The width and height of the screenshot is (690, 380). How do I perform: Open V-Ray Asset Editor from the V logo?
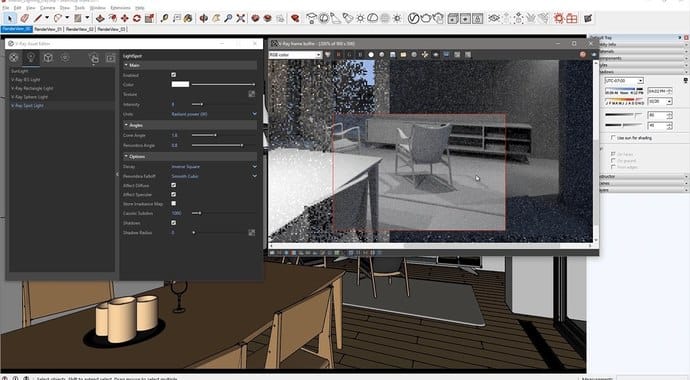[x=413, y=18]
